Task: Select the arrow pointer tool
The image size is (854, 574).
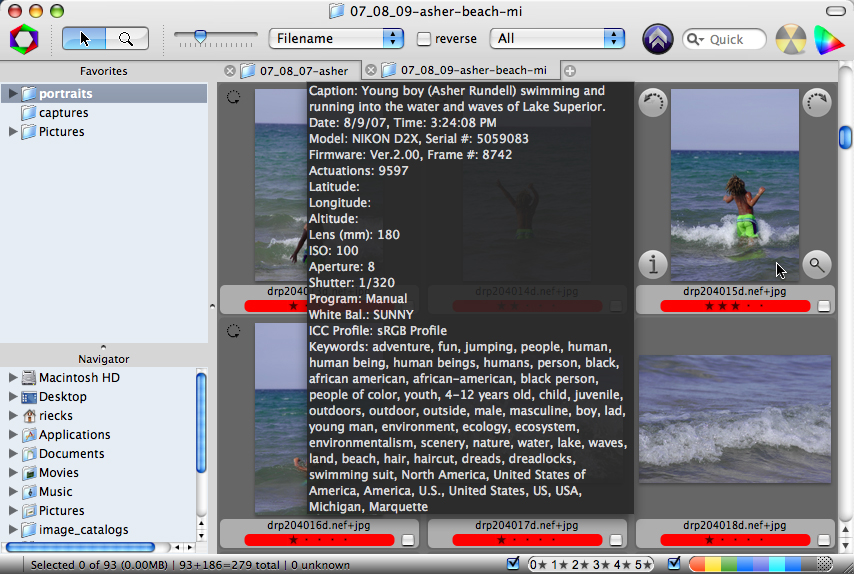Action: coord(84,39)
